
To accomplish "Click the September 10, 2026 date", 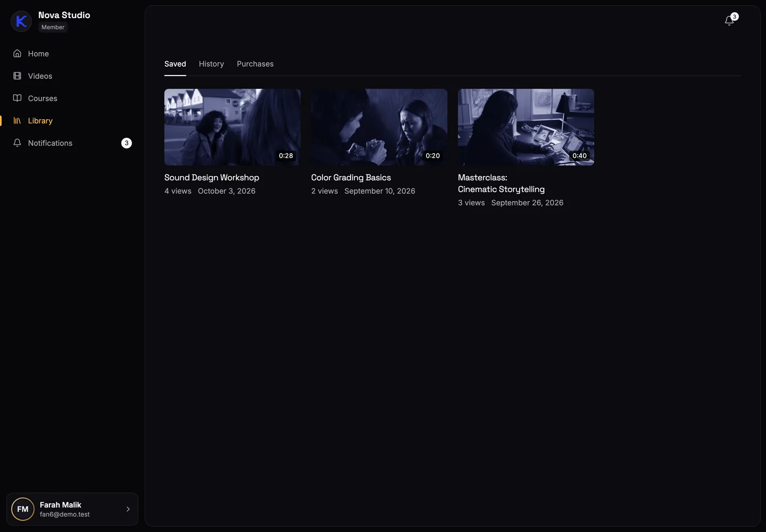I will coord(380,191).
